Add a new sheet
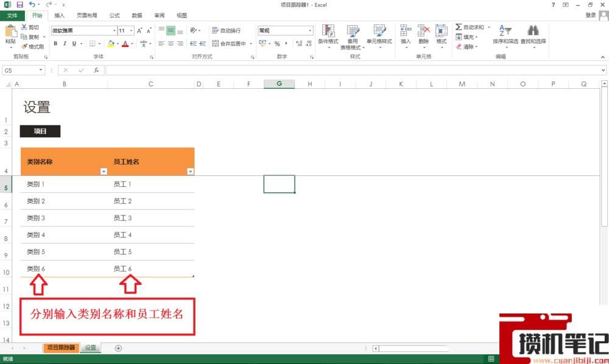Image resolution: width=609 pixels, height=364 pixels. click(x=119, y=348)
